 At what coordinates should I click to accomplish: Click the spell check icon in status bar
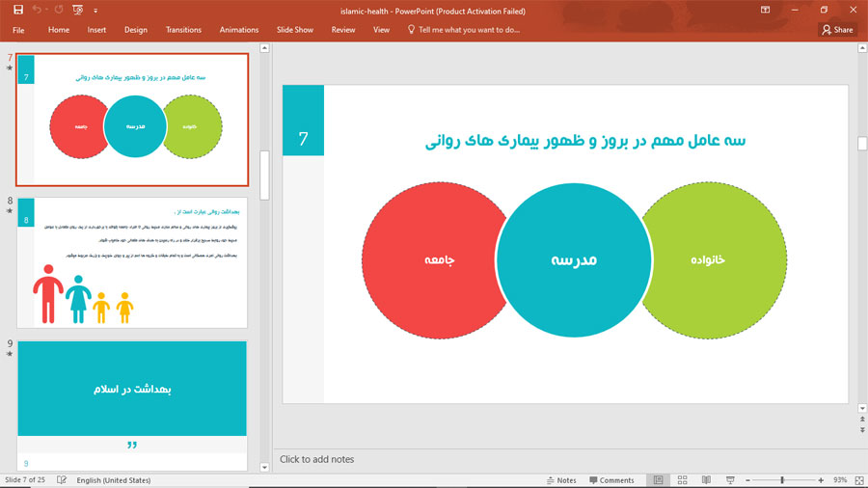coord(62,480)
